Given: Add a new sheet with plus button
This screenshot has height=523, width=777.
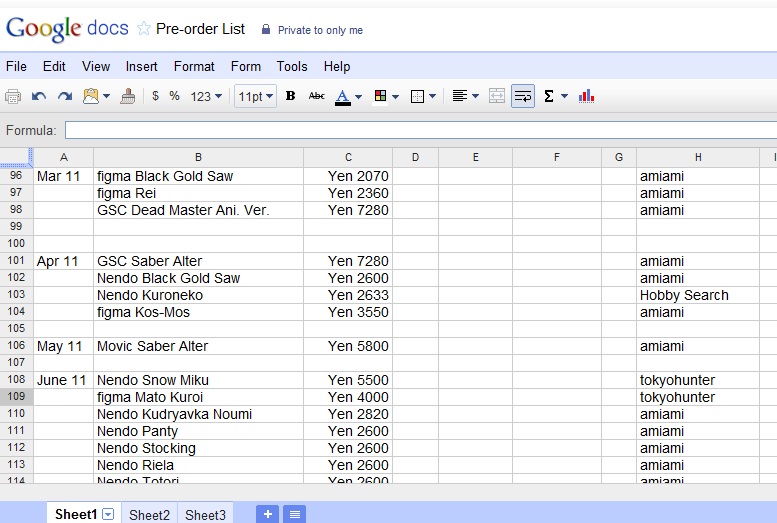Looking at the screenshot, I should pyautogui.click(x=268, y=514).
